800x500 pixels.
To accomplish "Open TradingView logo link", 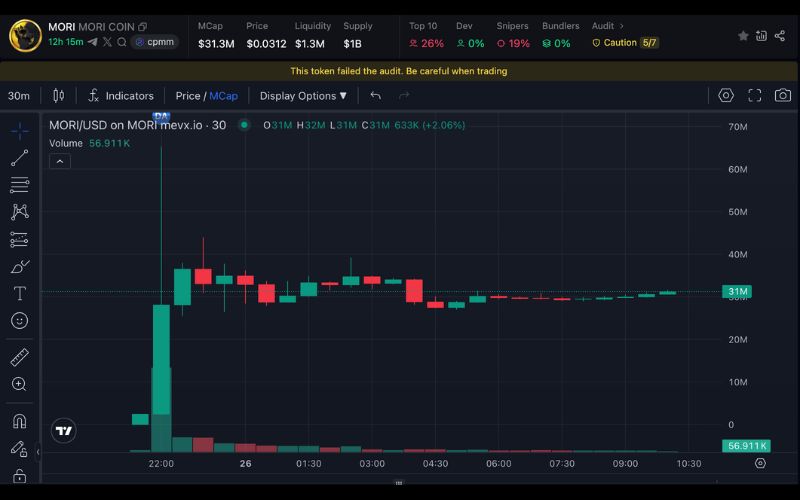I will point(64,431).
